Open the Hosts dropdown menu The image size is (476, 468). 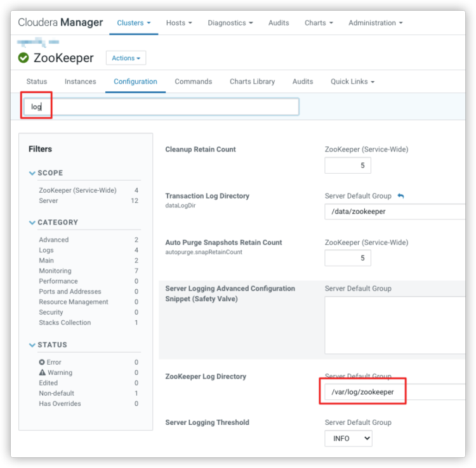[179, 23]
